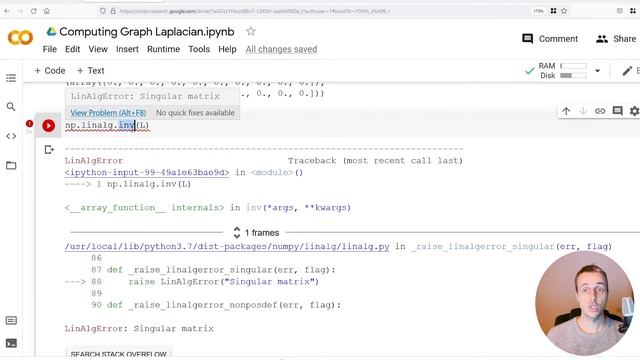The width and height of the screenshot is (640, 360).
Task: Open the table of contents sidebar
Action: tap(11, 78)
